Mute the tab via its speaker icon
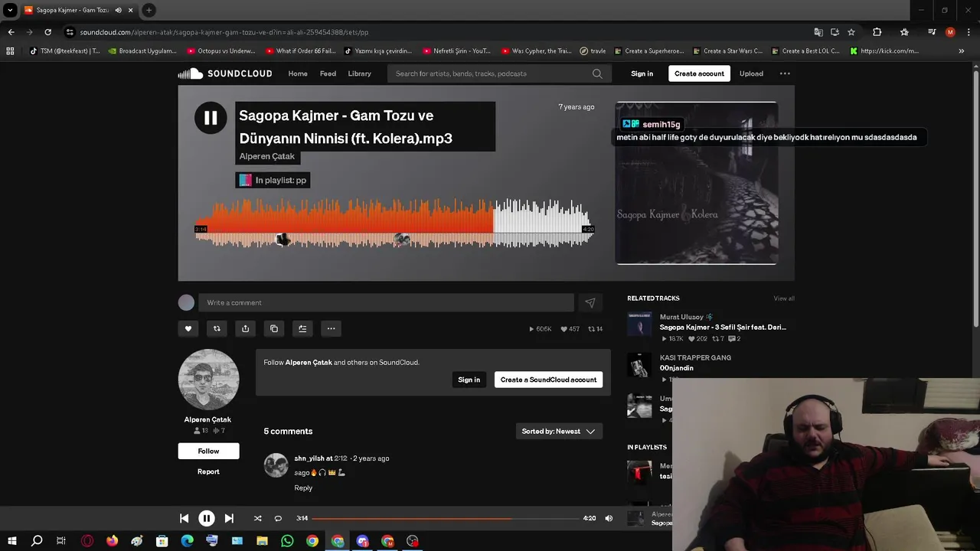The image size is (980, 551). [x=118, y=10]
